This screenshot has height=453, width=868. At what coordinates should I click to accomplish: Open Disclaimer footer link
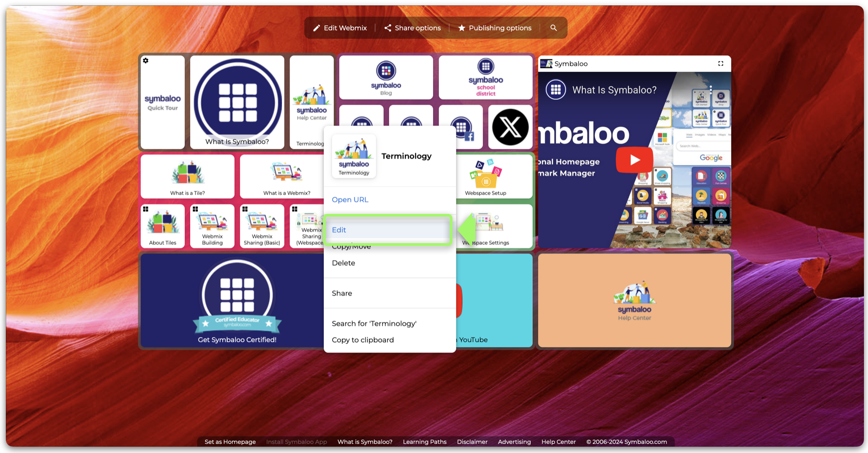point(472,442)
